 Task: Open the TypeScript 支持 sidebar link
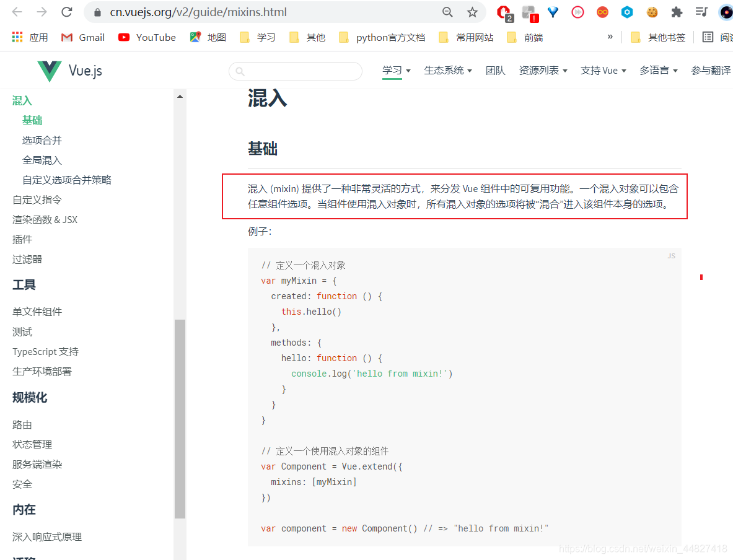point(45,351)
